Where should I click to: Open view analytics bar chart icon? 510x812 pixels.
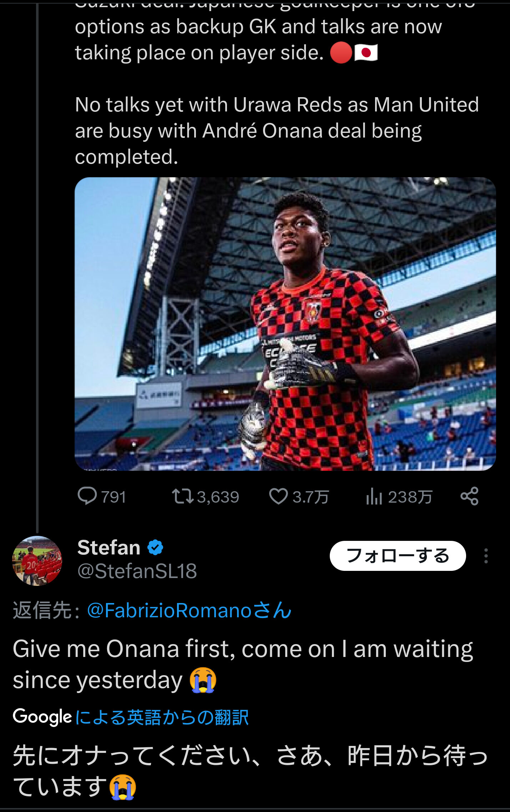[374, 497]
